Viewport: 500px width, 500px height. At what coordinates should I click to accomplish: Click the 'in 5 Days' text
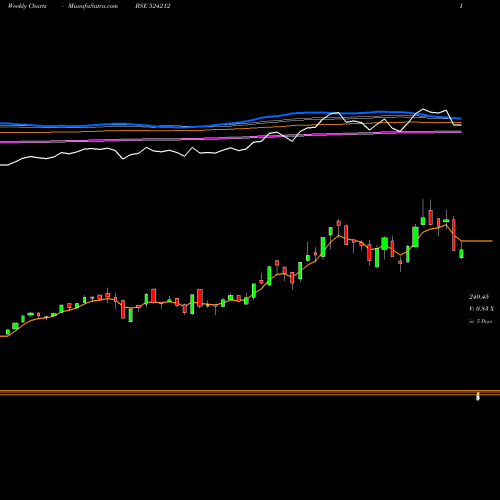(x=480, y=321)
